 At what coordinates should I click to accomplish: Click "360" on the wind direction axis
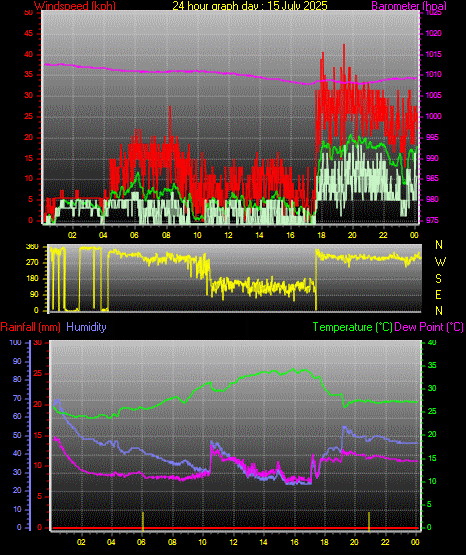[x=32, y=247]
